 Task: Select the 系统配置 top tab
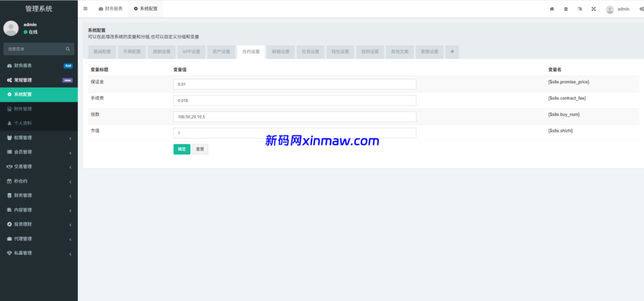point(145,9)
